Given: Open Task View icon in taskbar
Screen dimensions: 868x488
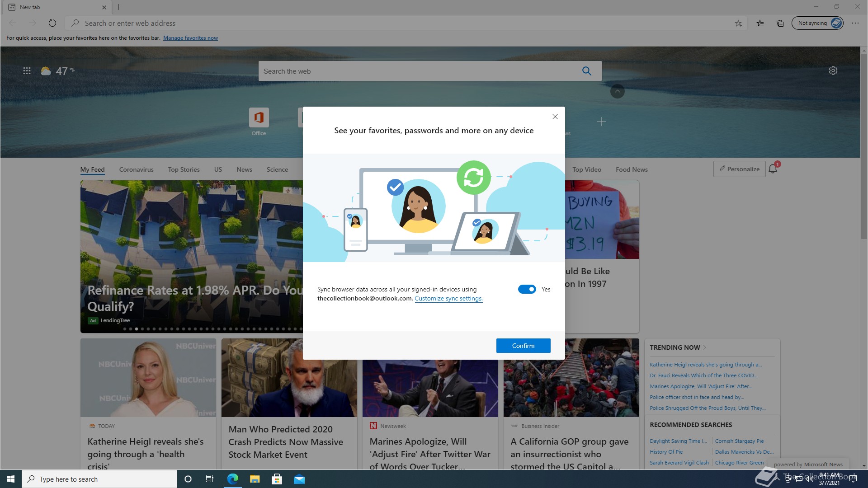Looking at the screenshot, I should click(209, 479).
